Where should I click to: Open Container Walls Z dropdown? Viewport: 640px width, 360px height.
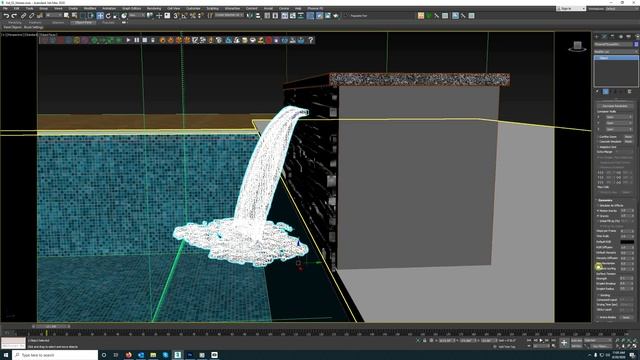(619, 129)
